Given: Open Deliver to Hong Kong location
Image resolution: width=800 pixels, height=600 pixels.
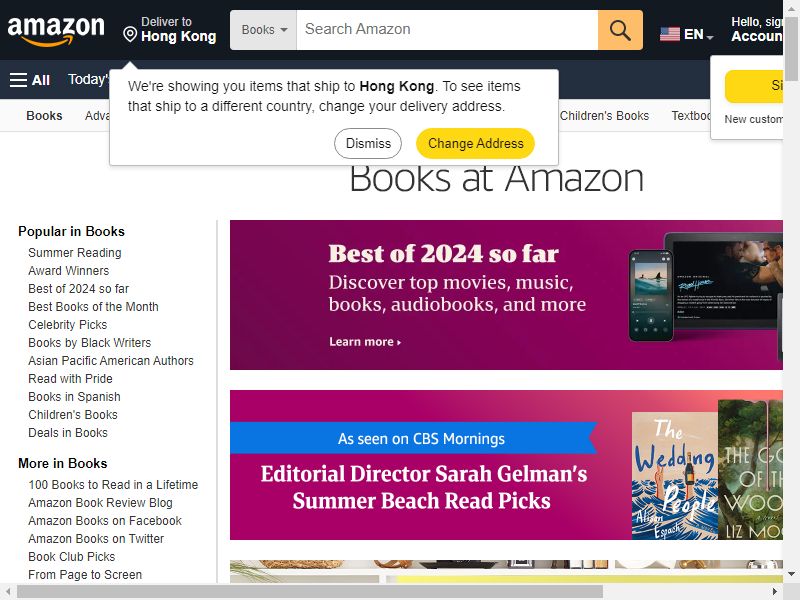Looking at the screenshot, I should click(170, 30).
